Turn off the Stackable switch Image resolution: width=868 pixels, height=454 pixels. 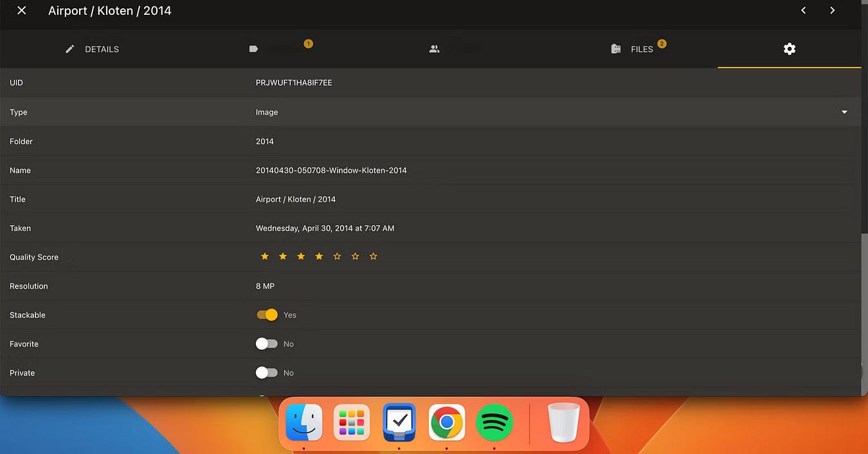267,315
